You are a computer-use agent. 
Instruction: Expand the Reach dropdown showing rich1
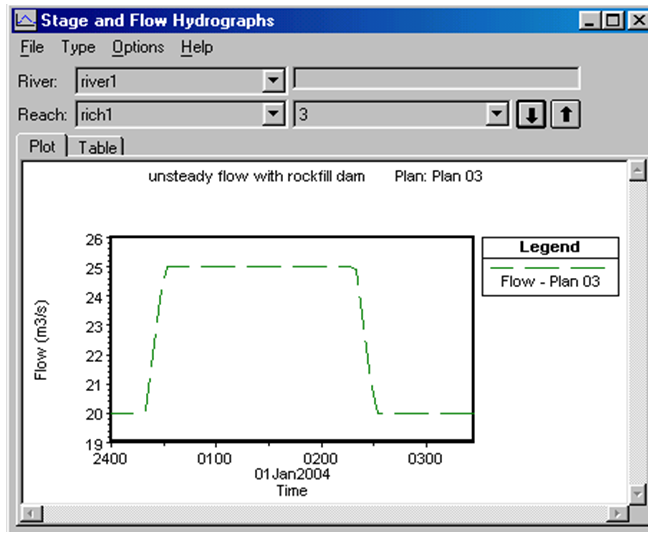point(273,115)
